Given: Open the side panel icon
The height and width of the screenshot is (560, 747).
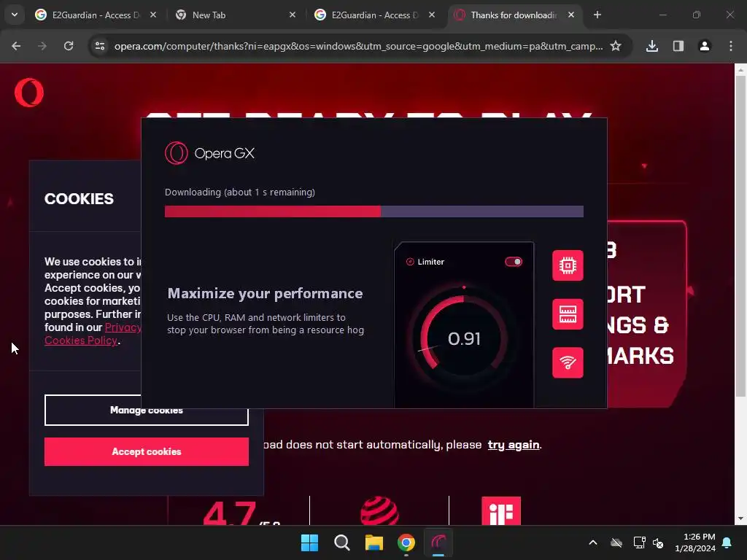Looking at the screenshot, I should tap(678, 46).
